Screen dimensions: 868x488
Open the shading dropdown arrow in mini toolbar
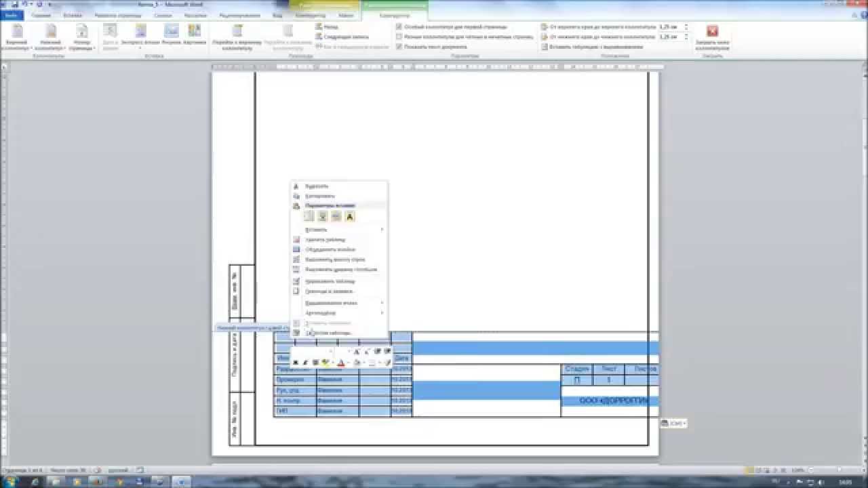(363, 363)
